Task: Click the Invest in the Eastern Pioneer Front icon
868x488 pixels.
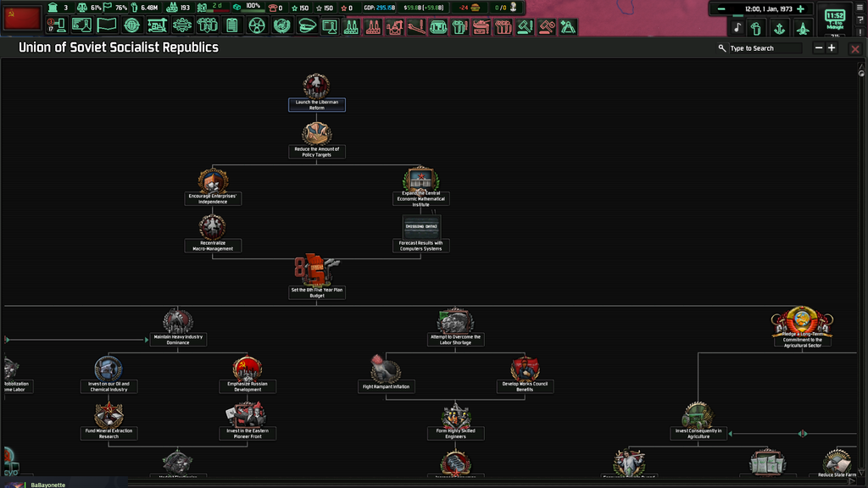Action: click(x=247, y=415)
